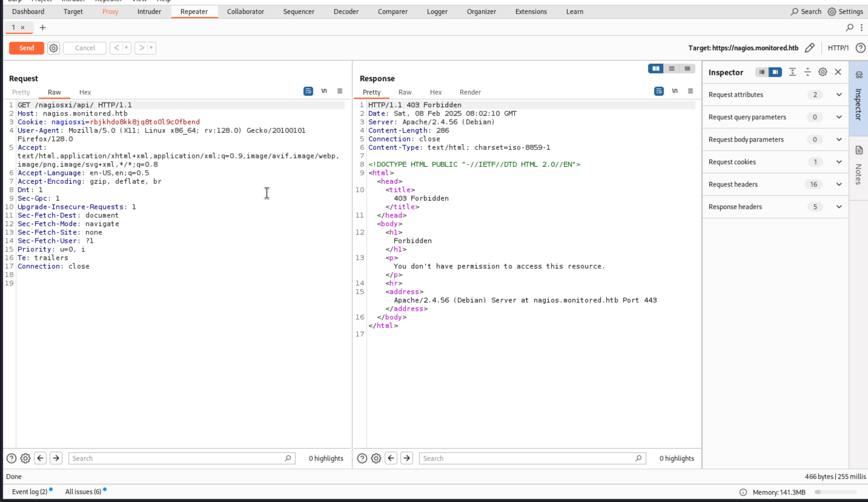Open Repeater tab options kebab menu
Viewport: 868px width, 502px height.
[x=861, y=28]
